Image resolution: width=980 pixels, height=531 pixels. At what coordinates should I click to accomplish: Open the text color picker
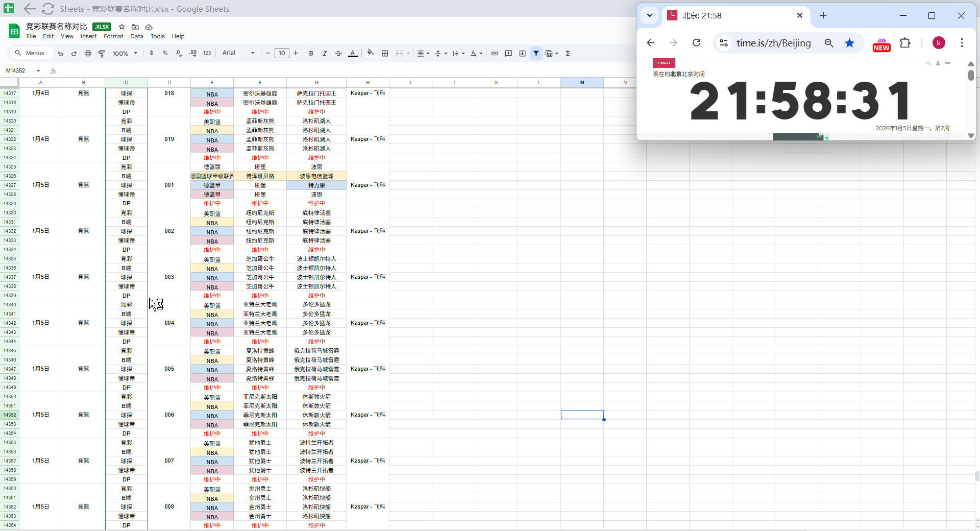pyautogui.click(x=353, y=53)
